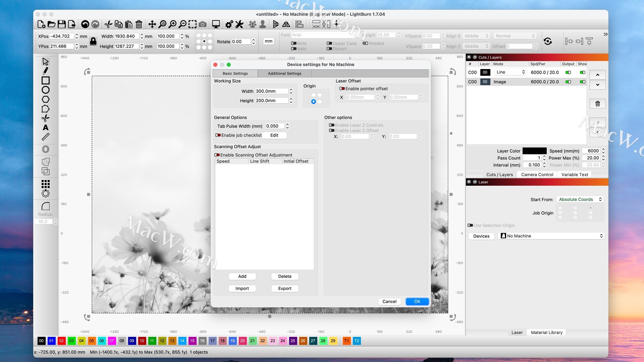Click the trash icon in Cuts panel

[x=597, y=104]
